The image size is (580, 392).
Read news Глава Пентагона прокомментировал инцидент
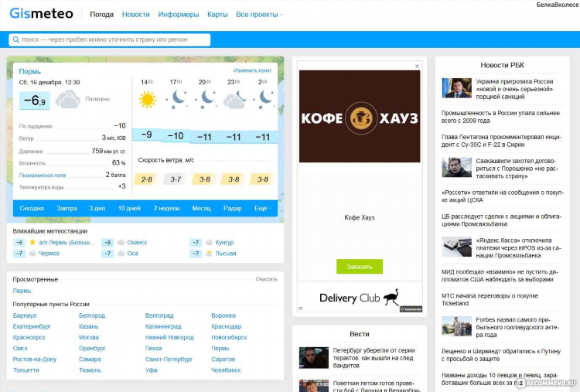[501, 141]
